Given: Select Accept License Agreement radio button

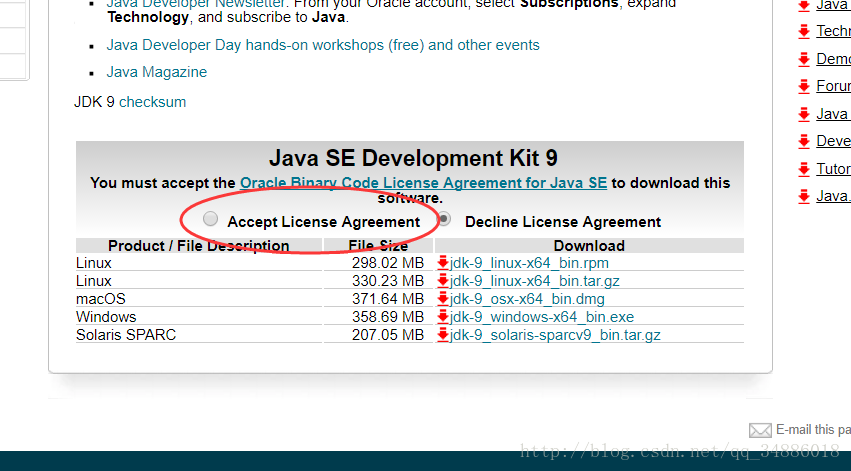Looking at the screenshot, I should (210, 219).
